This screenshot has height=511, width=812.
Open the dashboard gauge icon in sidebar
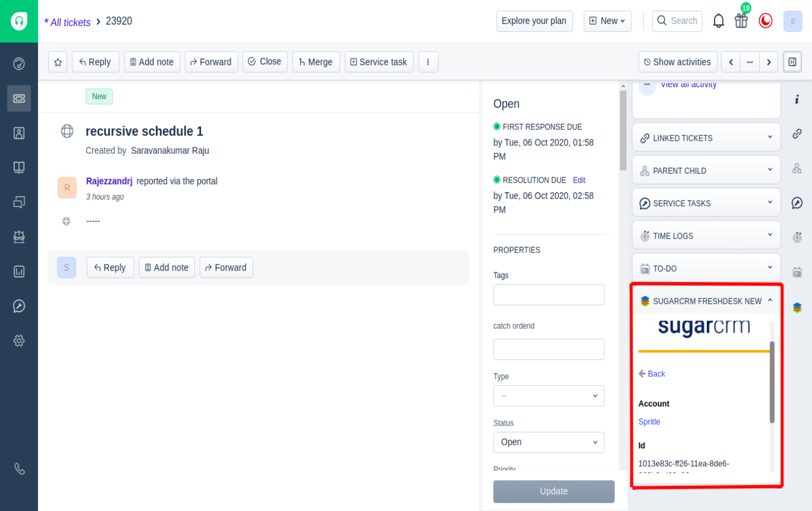pyautogui.click(x=19, y=64)
